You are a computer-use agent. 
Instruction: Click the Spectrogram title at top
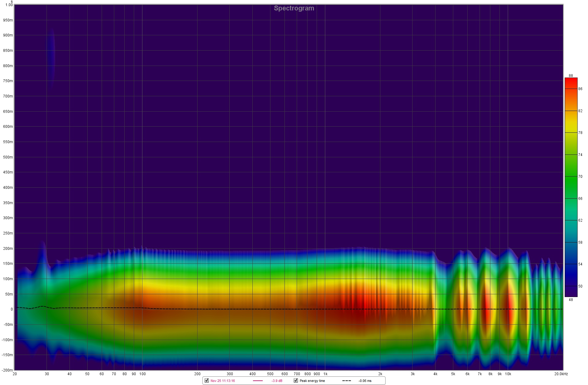click(x=294, y=8)
